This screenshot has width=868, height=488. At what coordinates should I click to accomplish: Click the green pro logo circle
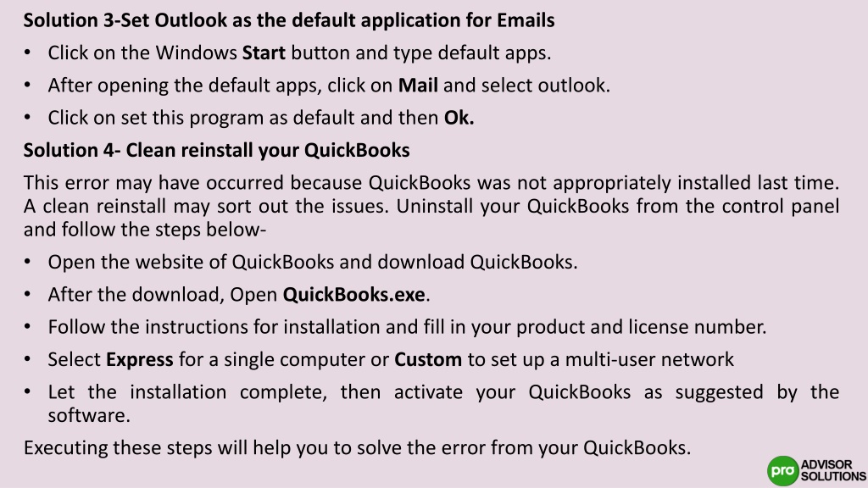(x=782, y=471)
